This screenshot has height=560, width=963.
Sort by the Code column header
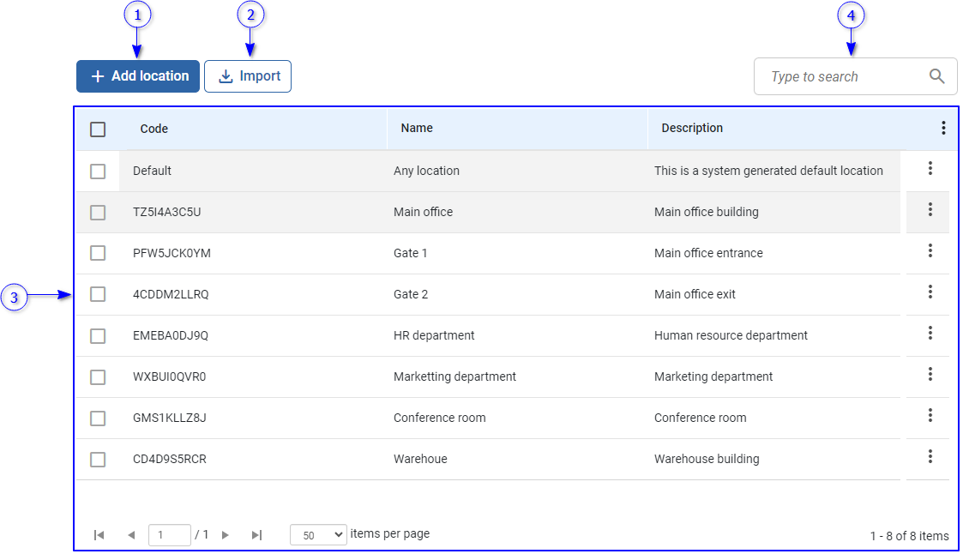(154, 129)
